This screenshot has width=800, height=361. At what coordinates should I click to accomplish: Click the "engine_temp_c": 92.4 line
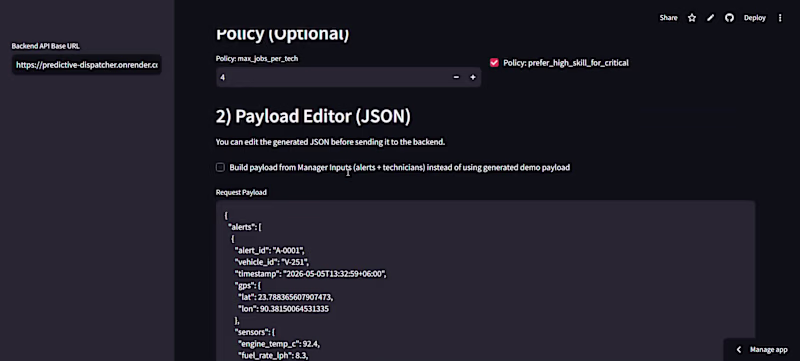(x=279, y=344)
